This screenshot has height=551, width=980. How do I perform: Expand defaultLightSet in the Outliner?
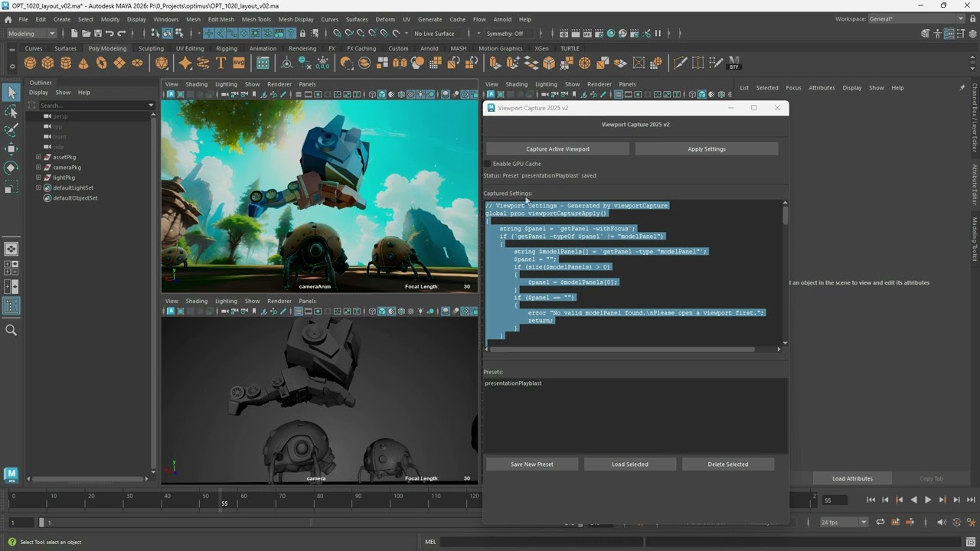tap(38, 187)
